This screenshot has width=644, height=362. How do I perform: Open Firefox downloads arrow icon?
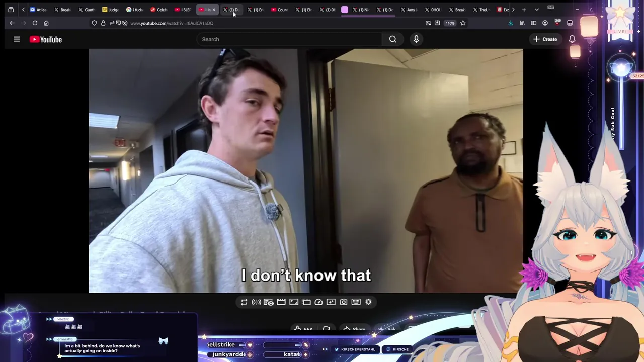[x=511, y=23]
